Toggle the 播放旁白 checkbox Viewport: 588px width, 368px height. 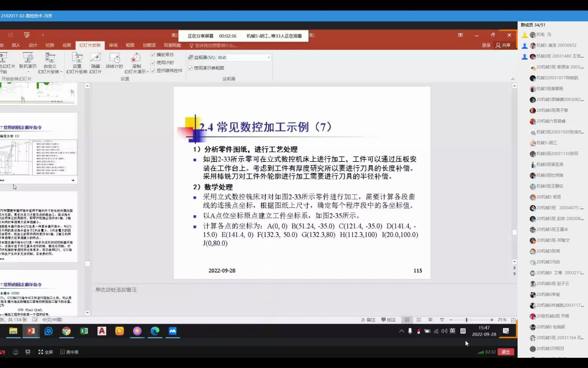click(153, 55)
